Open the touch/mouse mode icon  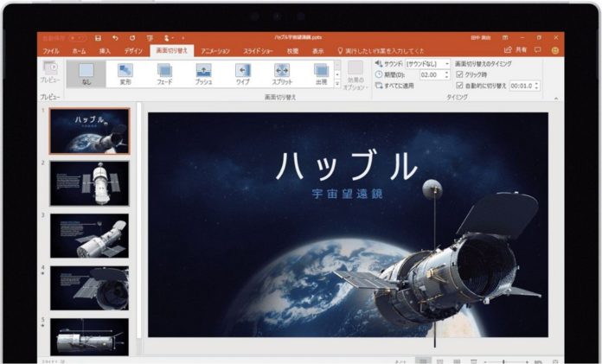tap(167, 38)
